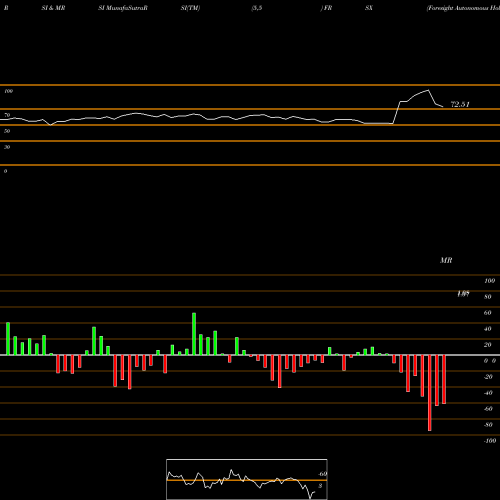Click the -20 label on MR axis
Viewport: 500px width, 500px height.
pyautogui.click(x=488, y=377)
